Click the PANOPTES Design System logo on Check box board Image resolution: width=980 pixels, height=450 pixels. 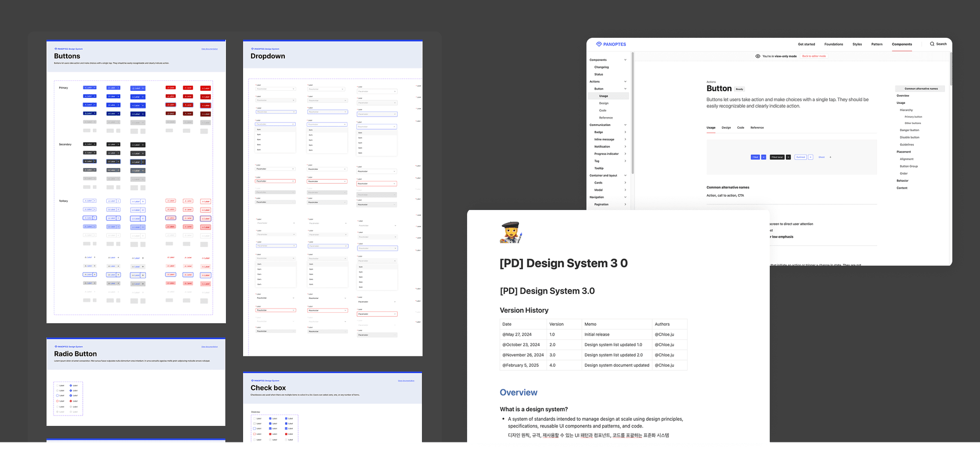[265, 381]
